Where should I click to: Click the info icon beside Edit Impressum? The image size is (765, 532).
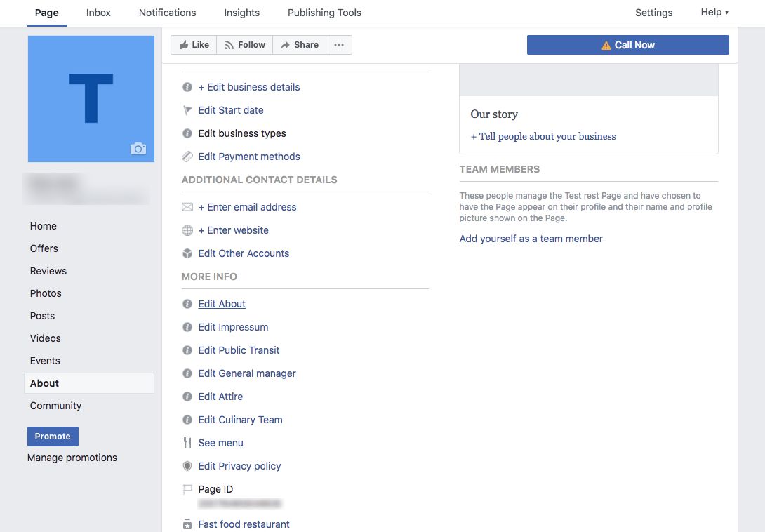187,327
